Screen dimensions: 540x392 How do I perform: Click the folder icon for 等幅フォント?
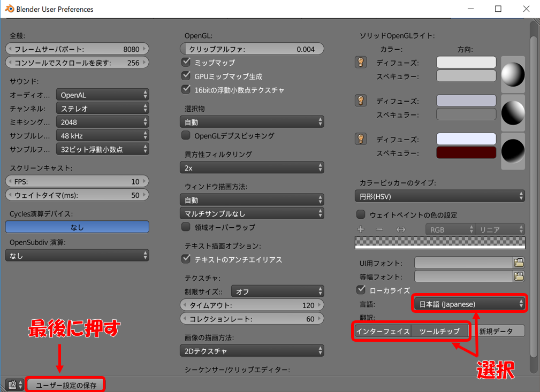(x=519, y=276)
